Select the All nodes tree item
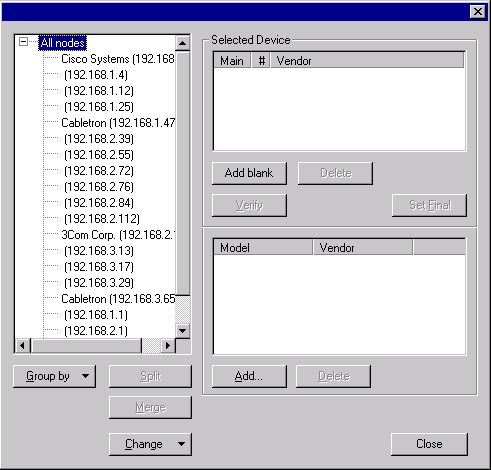Screen dimensions: 491x470 [x=62, y=43]
